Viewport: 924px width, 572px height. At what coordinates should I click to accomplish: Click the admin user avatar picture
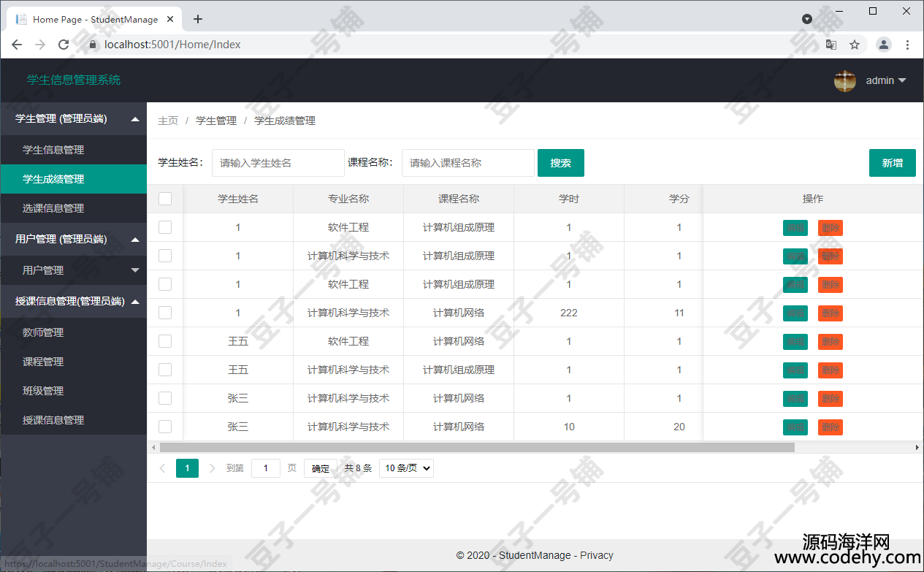[x=845, y=81]
